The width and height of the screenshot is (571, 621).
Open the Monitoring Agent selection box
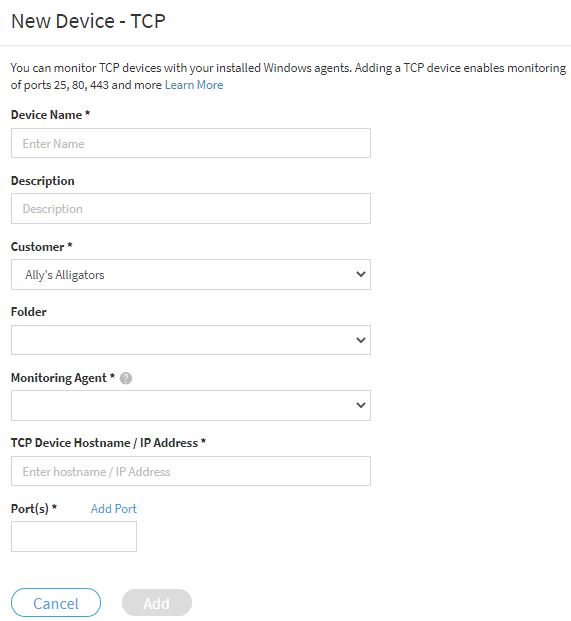(191, 406)
